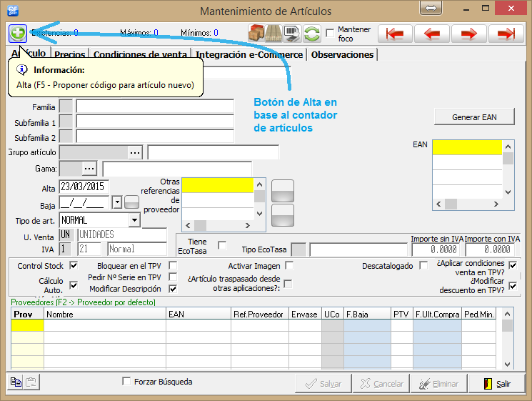Click the double-arrow resize icon in title bar

point(431,8)
